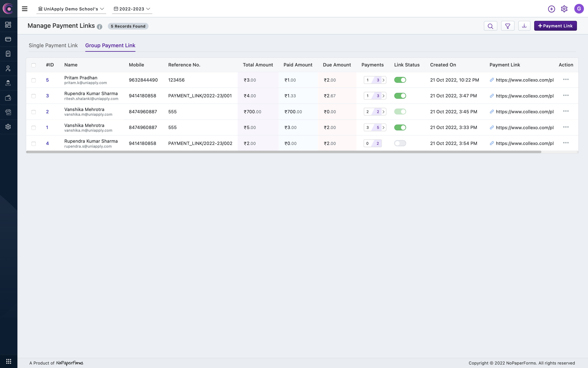Image resolution: width=588 pixels, height=368 pixels.
Task: Open the apps grid icon at sidebar bottom
Action: coord(9,361)
